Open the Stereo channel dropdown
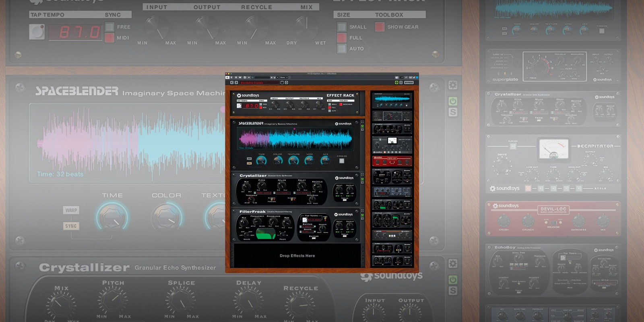The image size is (644, 322). pyautogui.click(x=284, y=77)
